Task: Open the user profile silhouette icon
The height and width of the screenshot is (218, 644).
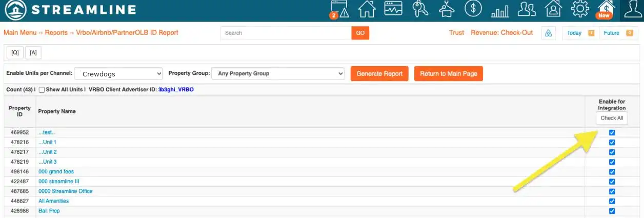Action: tap(633, 10)
